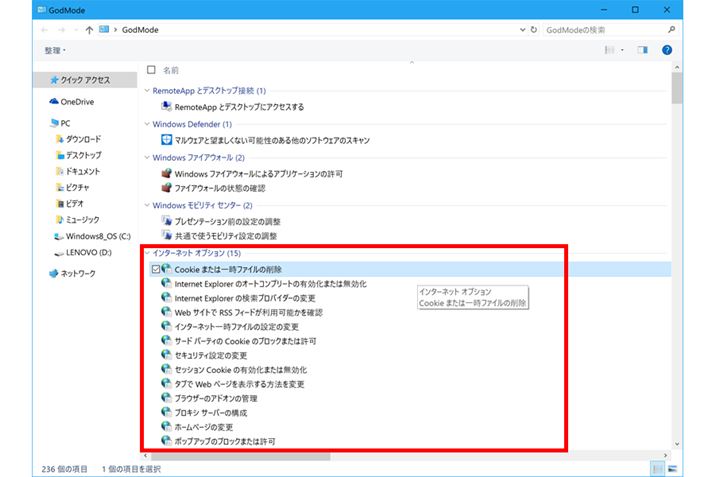This screenshot has width=715, height=477.
Task: Select ブラウザーのアドオンの管理
Action: [x=216, y=399]
